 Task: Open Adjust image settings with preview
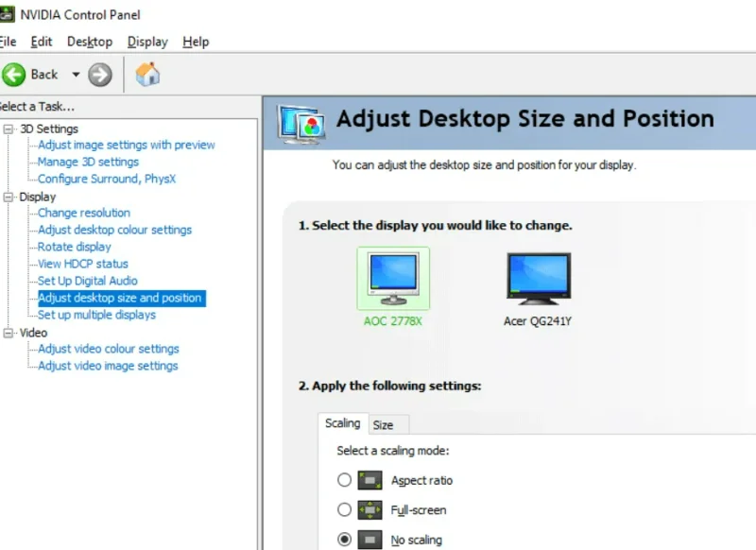(127, 146)
